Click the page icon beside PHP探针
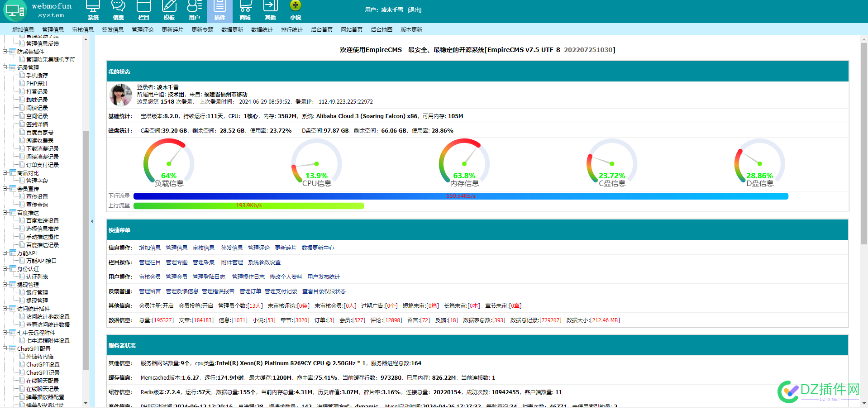This screenshot has width=868, height=410. coord(22,83)
